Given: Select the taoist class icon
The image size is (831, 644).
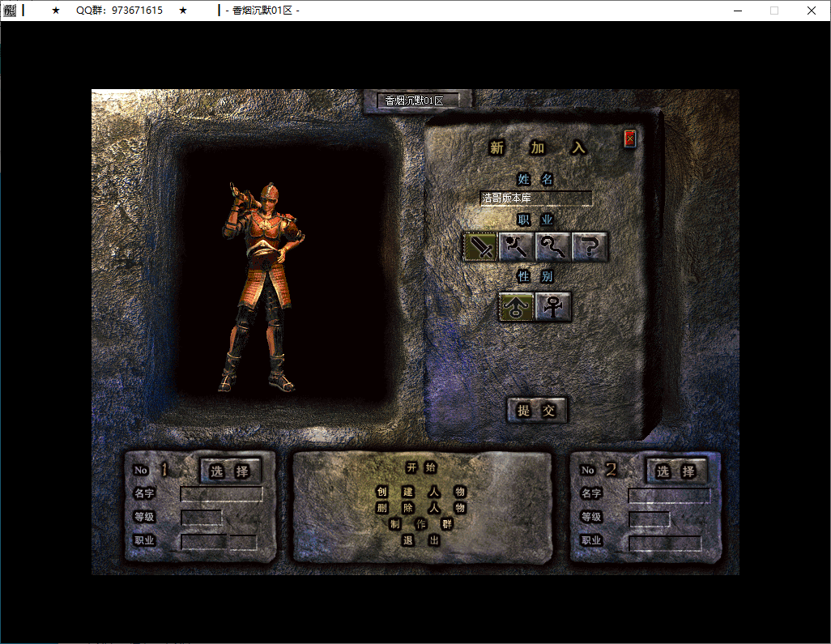Looking at the screenshot, I should [x=552, y=247].
